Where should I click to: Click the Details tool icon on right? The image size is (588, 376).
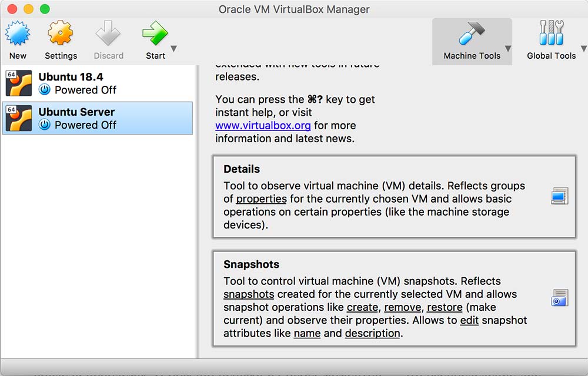[x=559, y=196]
